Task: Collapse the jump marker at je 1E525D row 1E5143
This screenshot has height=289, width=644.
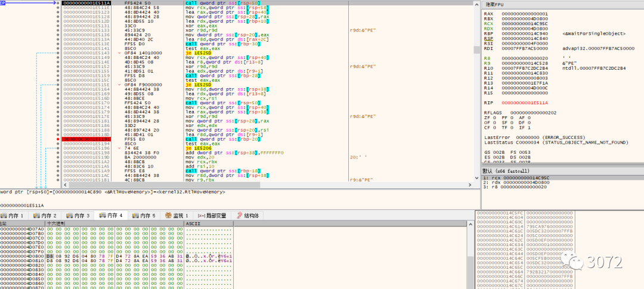Action: pyautogui.click(x=119, y=53)
